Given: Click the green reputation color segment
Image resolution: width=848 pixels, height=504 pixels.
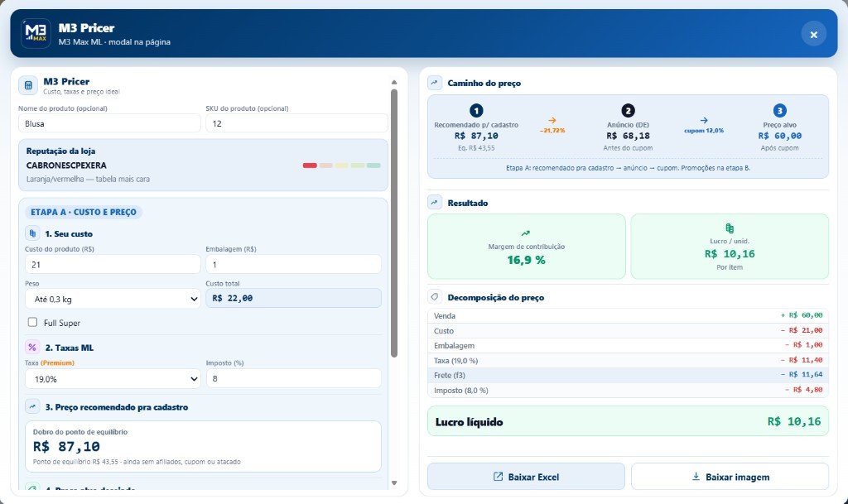Looking at the screenshot, I should click(373, 166).
